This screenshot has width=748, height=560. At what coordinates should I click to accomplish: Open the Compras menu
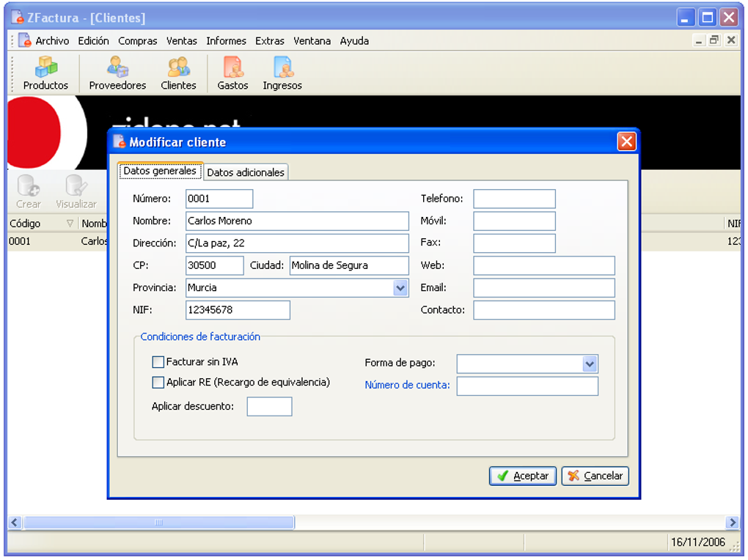(x=137, y=41)
